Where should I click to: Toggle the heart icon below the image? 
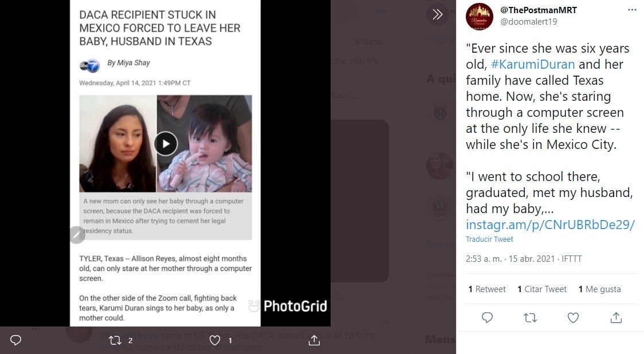click(x=215, y=340)
